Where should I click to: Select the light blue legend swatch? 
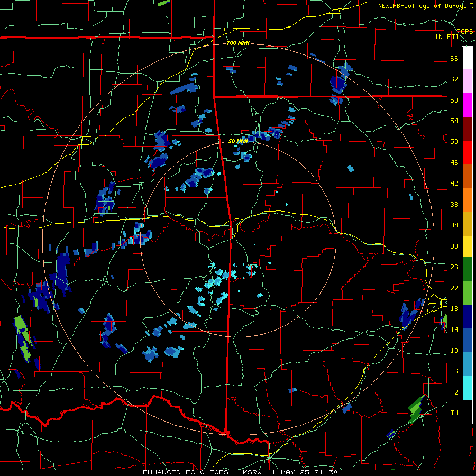pos(467,364)
